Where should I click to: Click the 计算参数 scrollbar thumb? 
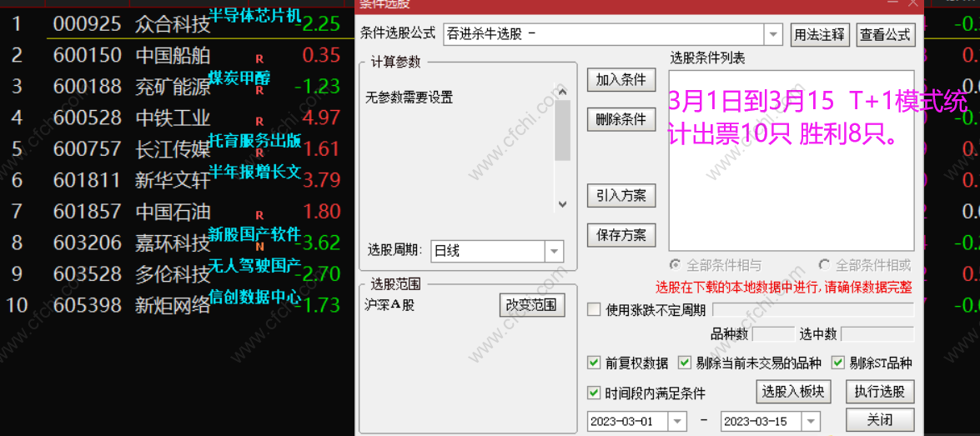click(x=562, y=131)
